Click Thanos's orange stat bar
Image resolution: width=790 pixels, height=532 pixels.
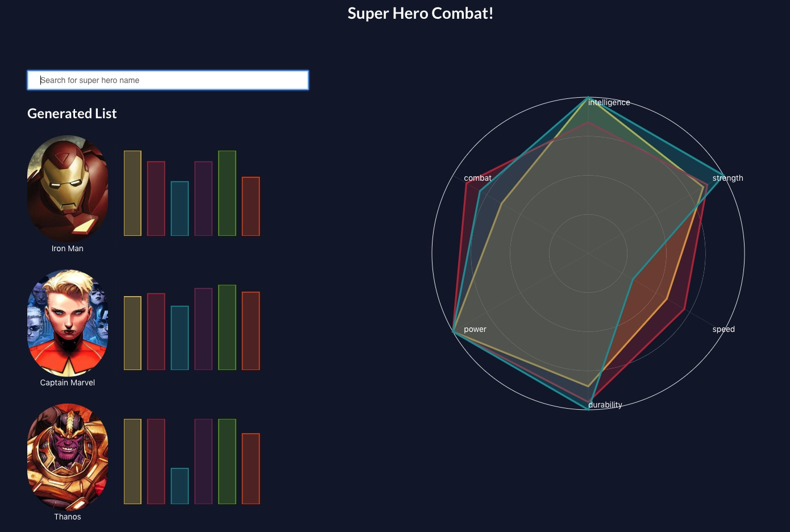pos(251,469)
